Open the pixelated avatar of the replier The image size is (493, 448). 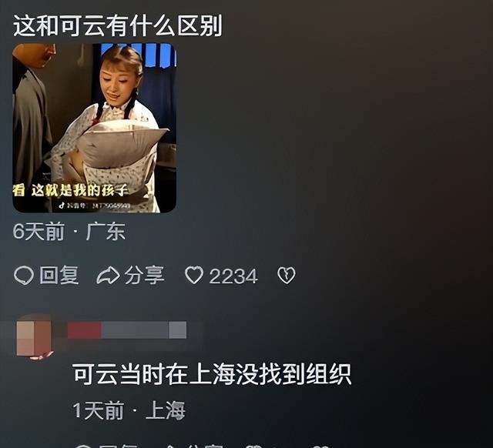34,339
